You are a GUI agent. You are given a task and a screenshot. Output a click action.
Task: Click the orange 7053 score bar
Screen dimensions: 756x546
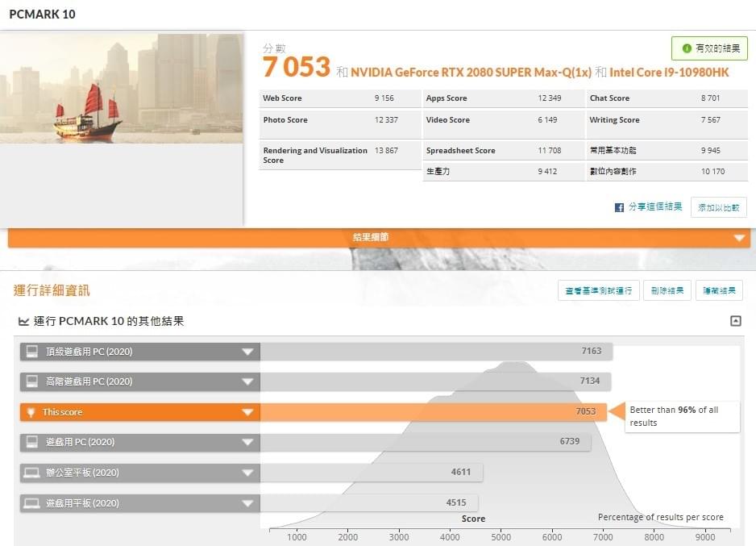click(x=434, y=412)
